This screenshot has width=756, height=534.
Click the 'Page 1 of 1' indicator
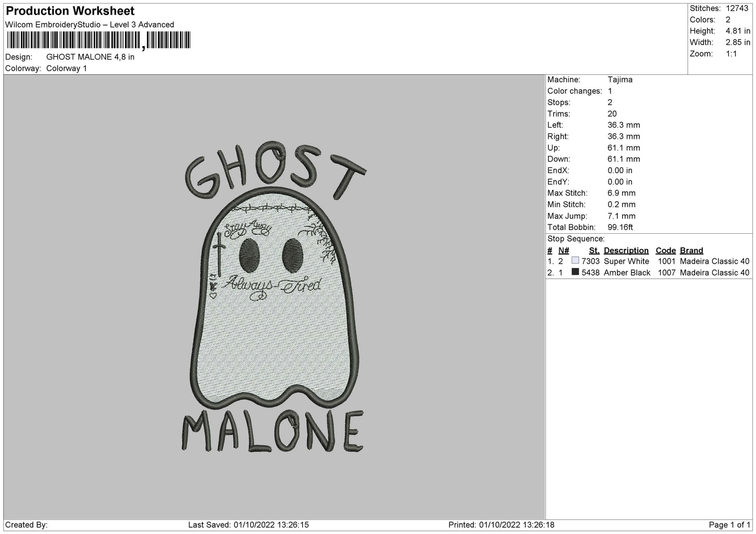click(729, 525)
